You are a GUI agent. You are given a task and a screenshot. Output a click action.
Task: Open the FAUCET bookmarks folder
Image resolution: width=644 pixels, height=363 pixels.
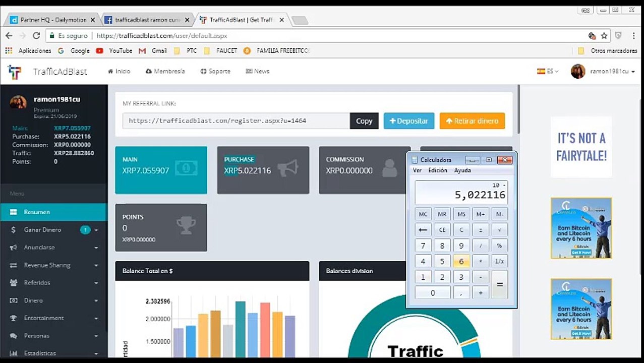tap(220, 50)
